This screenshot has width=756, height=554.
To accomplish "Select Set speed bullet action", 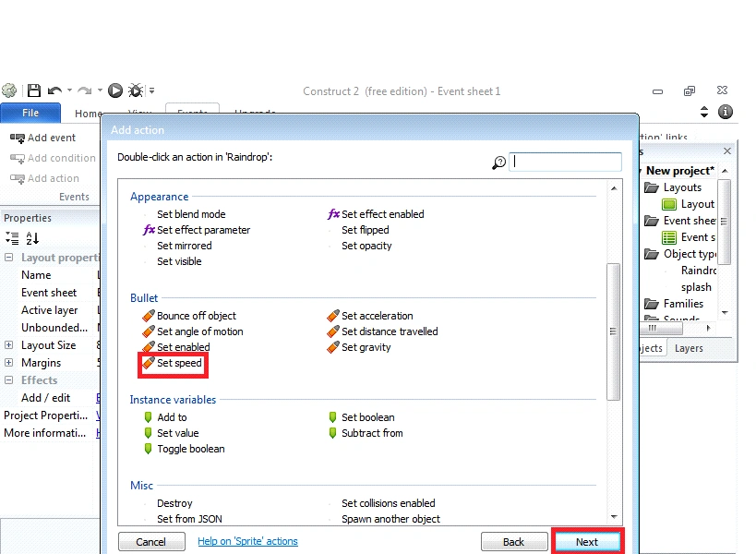I will pos(172,363).
